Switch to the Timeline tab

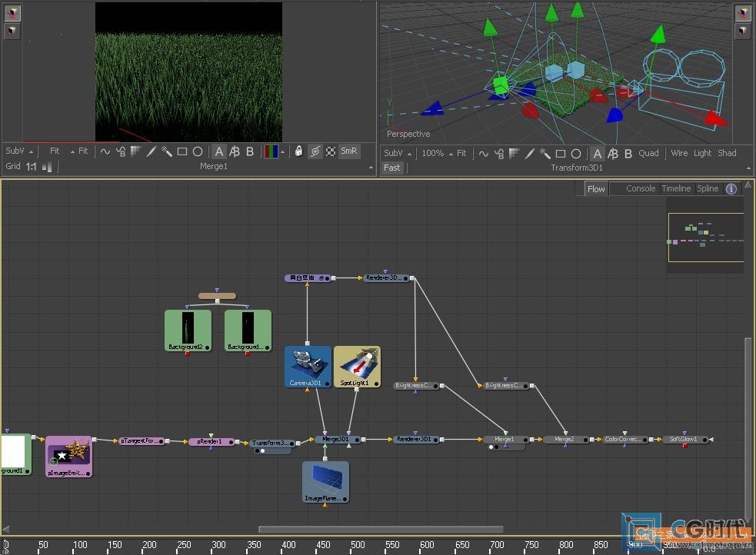(x=676, y=188)
